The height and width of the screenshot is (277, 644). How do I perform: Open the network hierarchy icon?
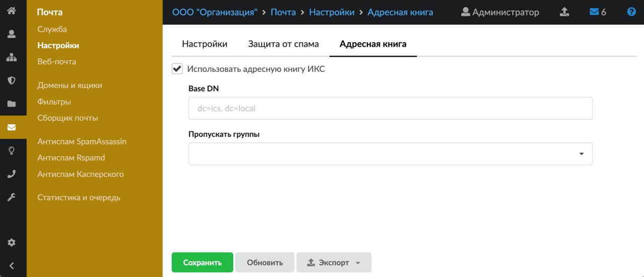[11, 57]
